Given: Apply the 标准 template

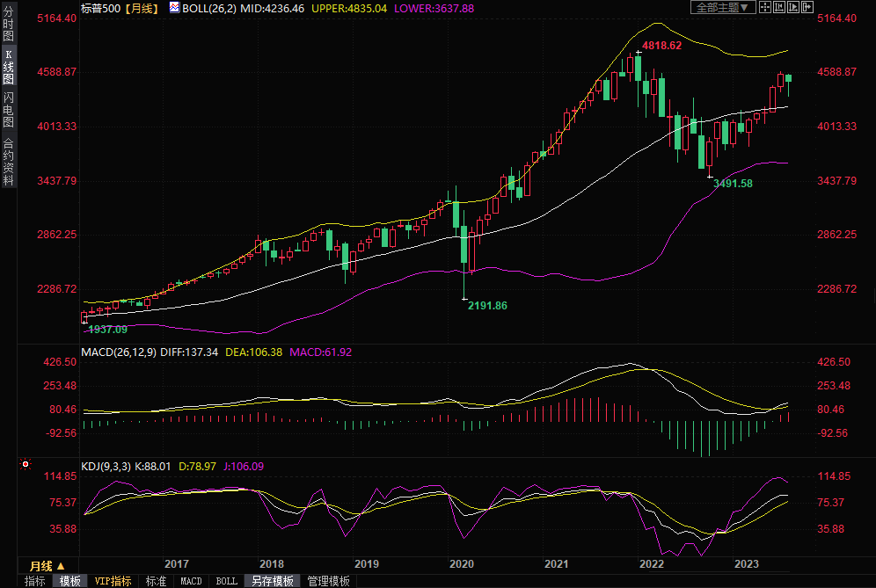Looking at the screenshot, I should coord(156,581).
